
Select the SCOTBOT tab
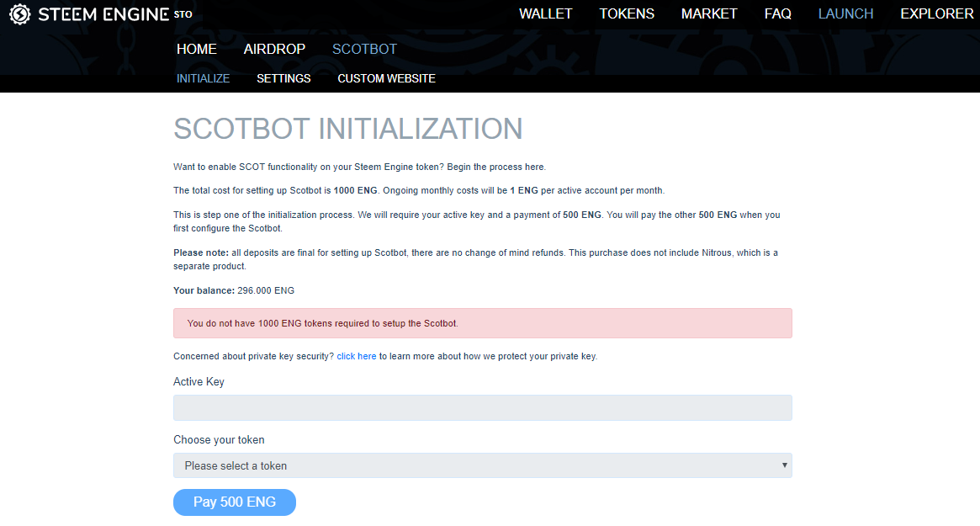364,49
